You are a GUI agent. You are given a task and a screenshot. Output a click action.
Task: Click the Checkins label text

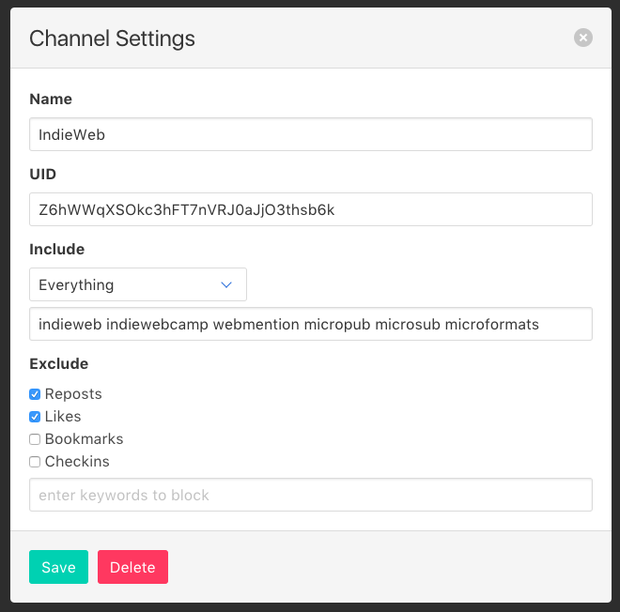pyautogui.click(x=77, y=461)
